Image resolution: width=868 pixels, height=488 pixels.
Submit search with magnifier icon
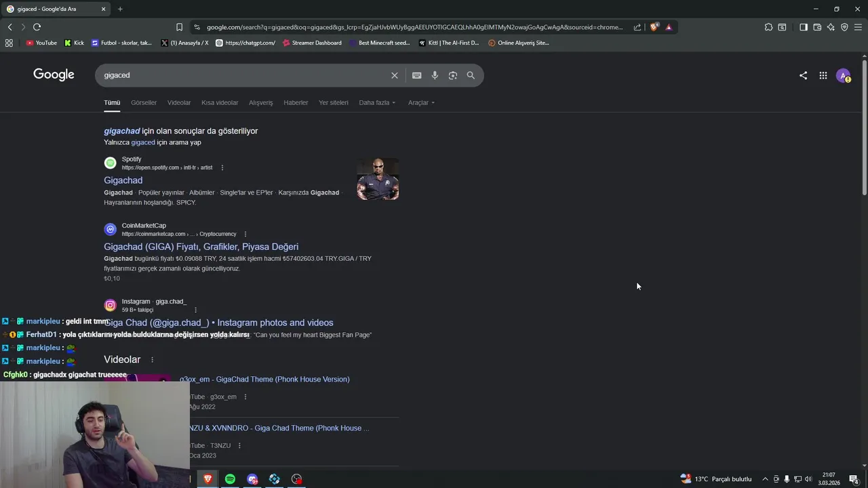(471, 75)
